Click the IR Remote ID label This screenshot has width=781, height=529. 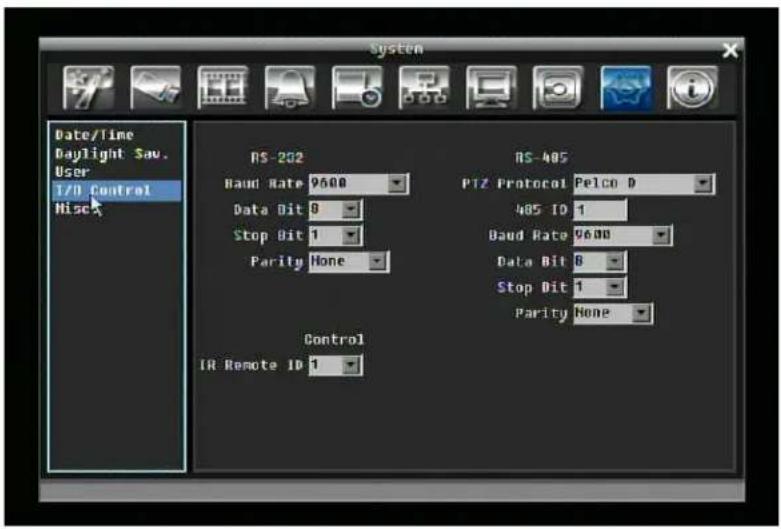point(251,365)
